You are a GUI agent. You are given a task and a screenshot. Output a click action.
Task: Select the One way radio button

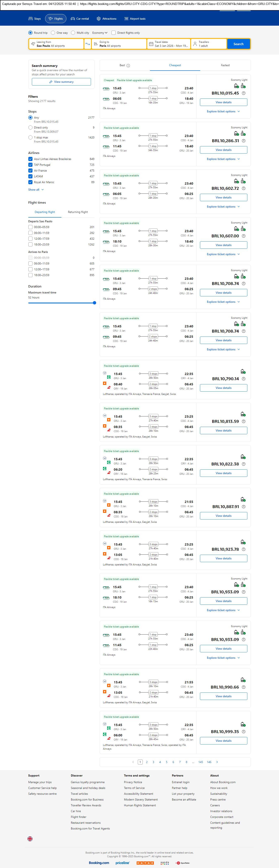(53, 33)
